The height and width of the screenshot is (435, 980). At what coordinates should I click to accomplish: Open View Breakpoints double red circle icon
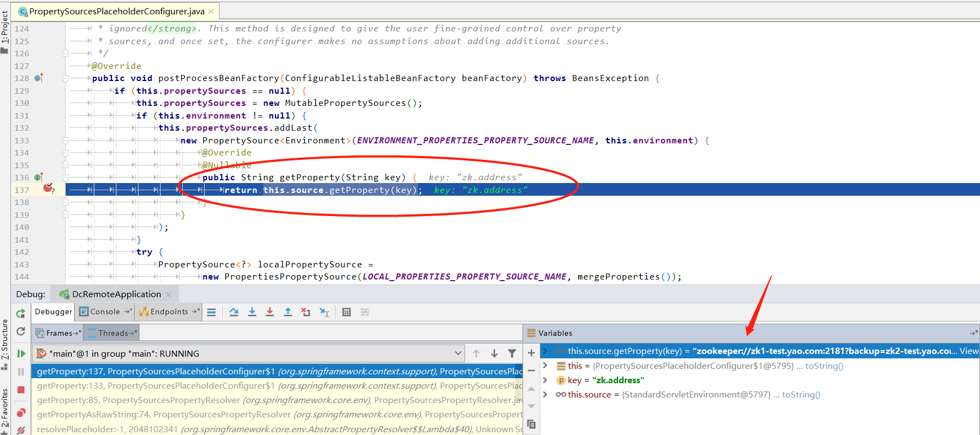click(21, 412)
